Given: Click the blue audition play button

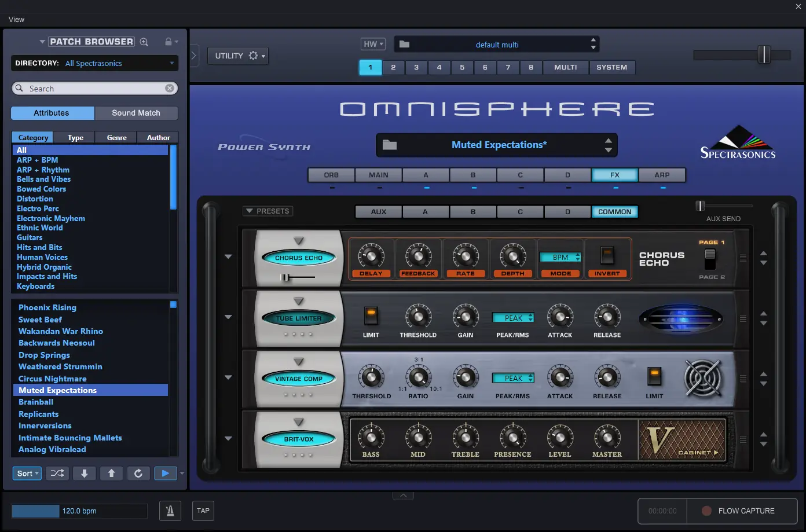Looking at the screenshot, I should (166, 474).
